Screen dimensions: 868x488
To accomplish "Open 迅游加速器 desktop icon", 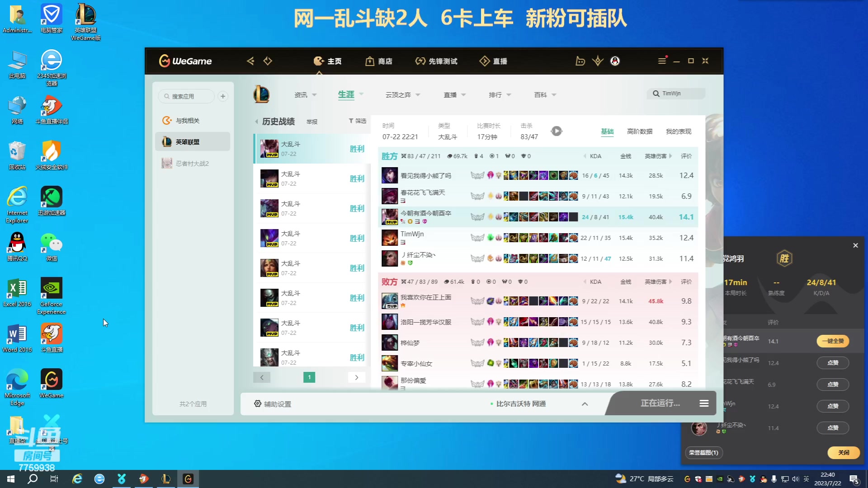I will tap(52, 201).
